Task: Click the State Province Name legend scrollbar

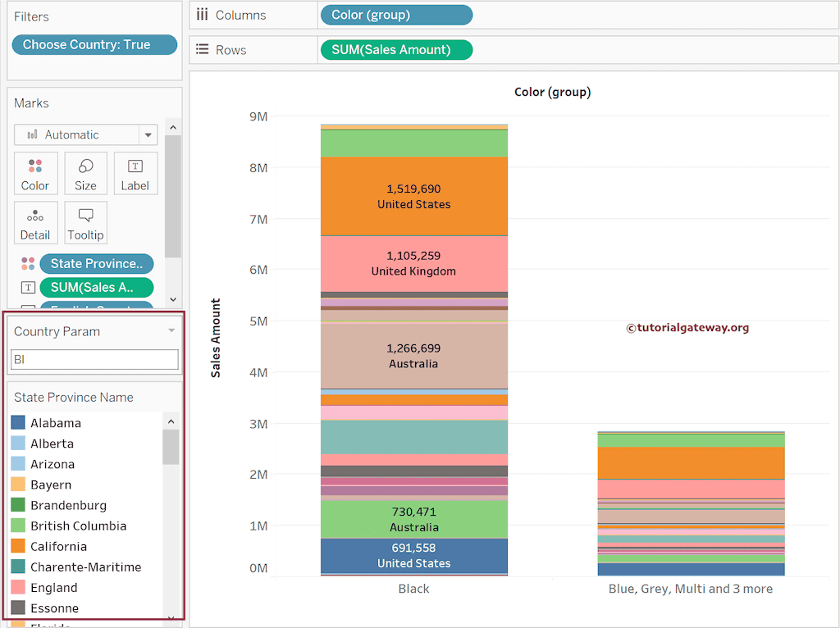Action: tap(171, 447)
